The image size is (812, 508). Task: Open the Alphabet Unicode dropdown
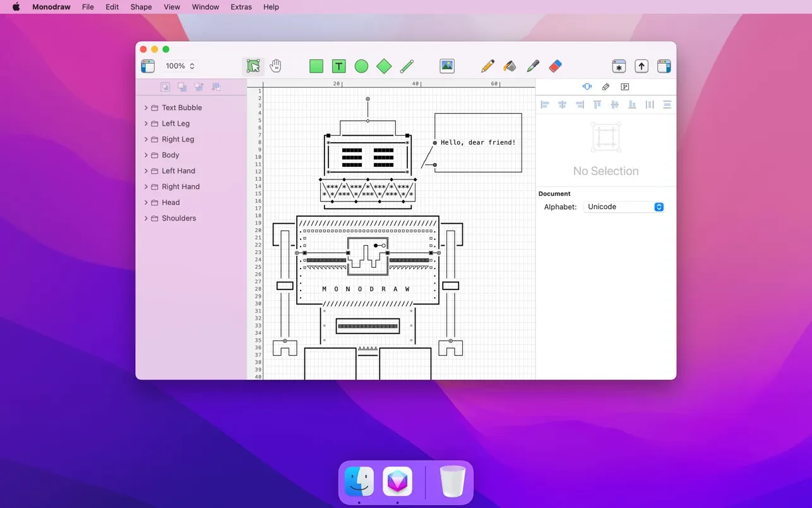[x=624, y=207]
